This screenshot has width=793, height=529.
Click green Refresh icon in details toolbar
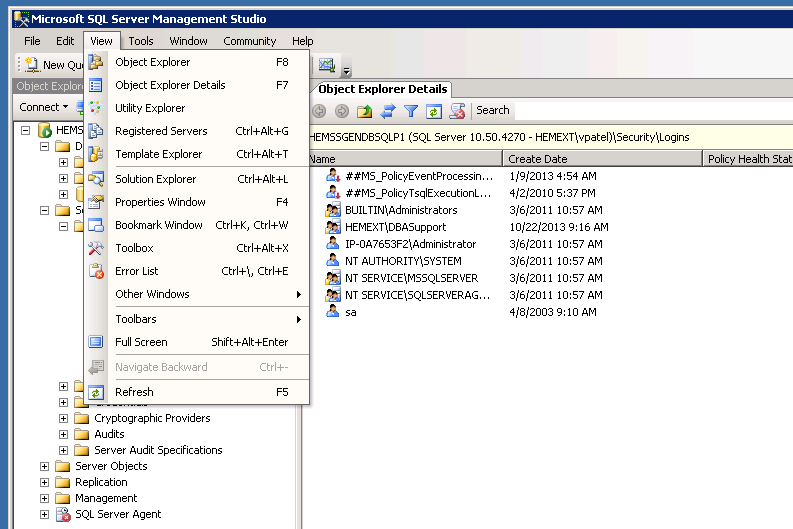pos(434,111)
